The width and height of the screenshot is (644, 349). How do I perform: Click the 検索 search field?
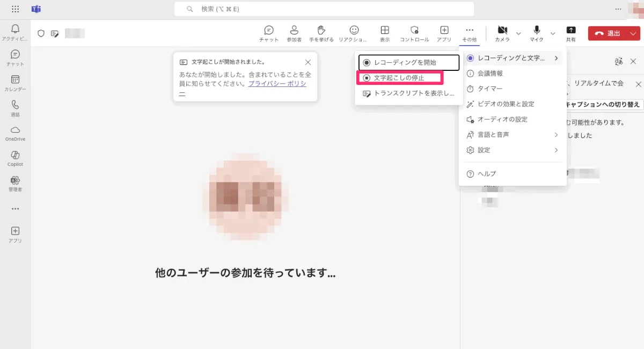324,9
